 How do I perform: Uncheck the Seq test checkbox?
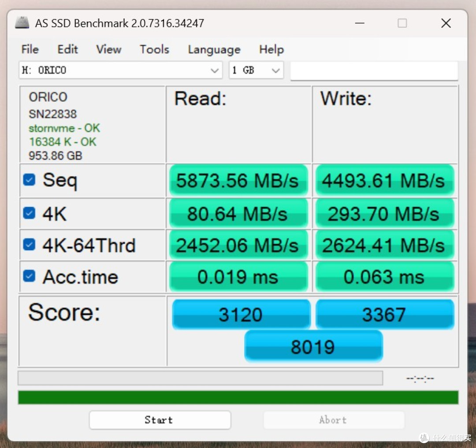tap(29, 180)
